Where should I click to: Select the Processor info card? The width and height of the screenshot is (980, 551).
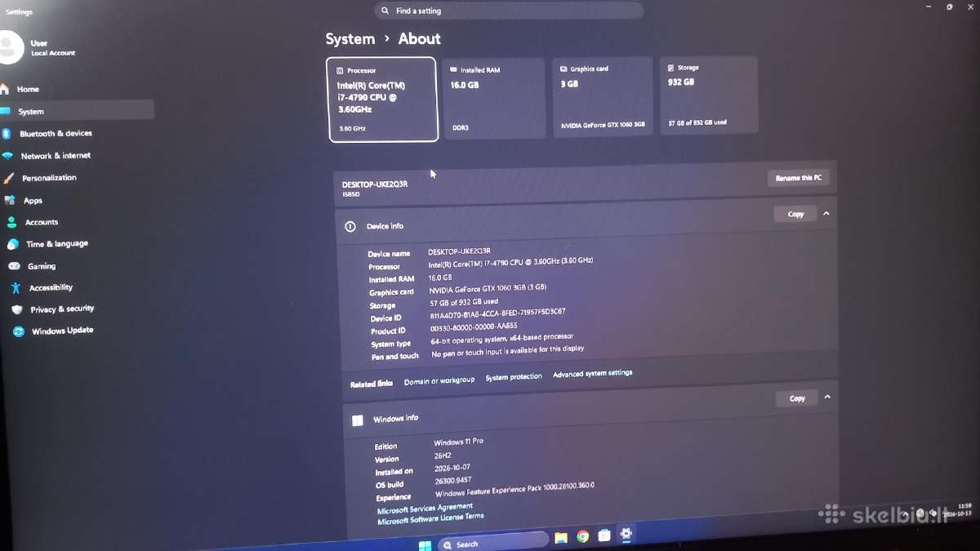[x=382, y=100]
